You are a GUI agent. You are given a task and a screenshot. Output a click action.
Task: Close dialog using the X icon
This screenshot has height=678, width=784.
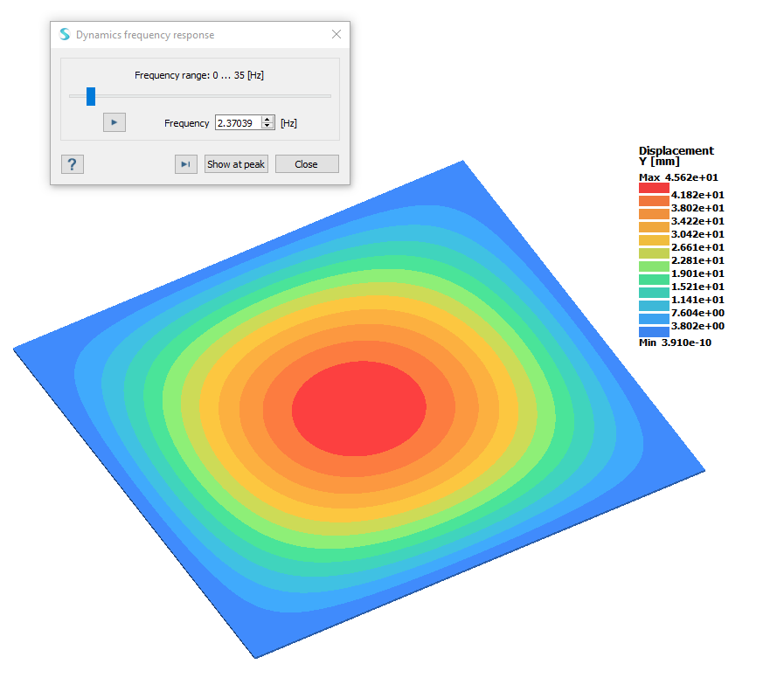336,35
